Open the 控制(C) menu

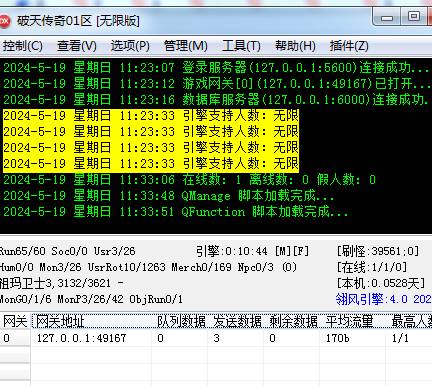[x=23, y=46]
